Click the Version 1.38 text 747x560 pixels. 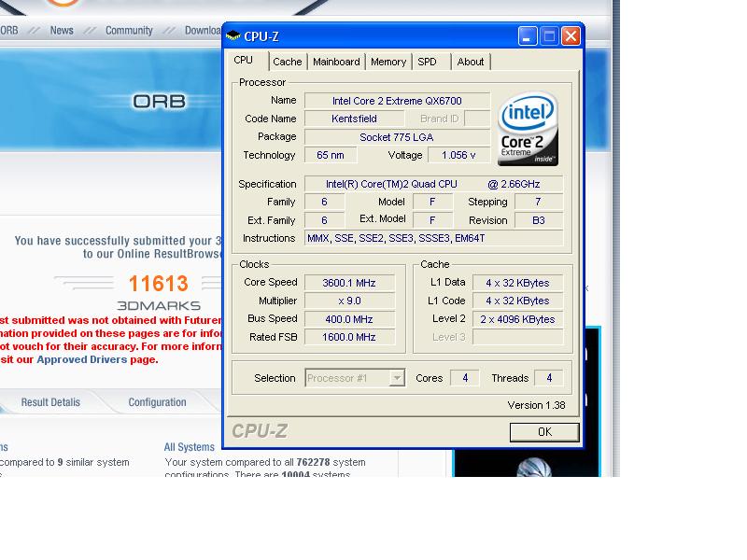pyautogui.click(x=536, y=405)
